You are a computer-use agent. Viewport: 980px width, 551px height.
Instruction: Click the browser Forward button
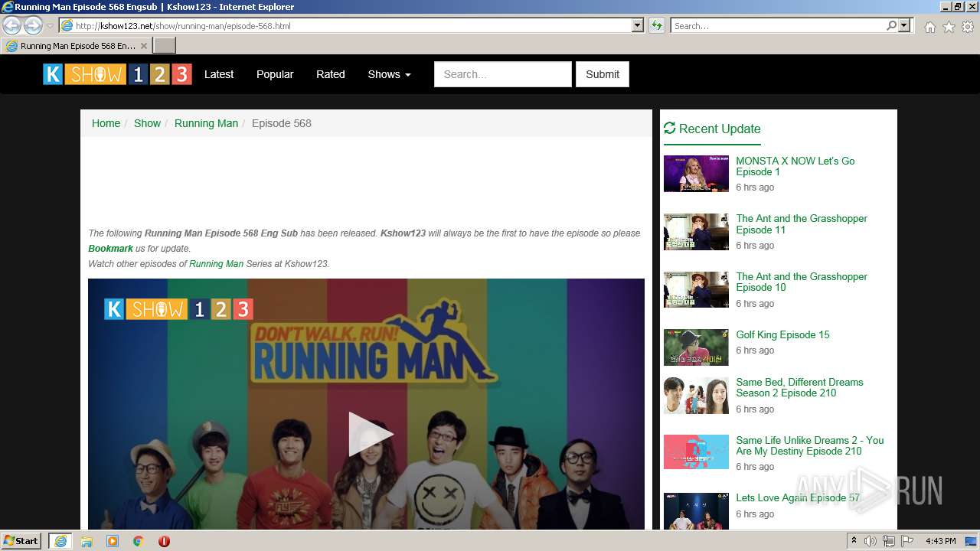tap(33, 25)
